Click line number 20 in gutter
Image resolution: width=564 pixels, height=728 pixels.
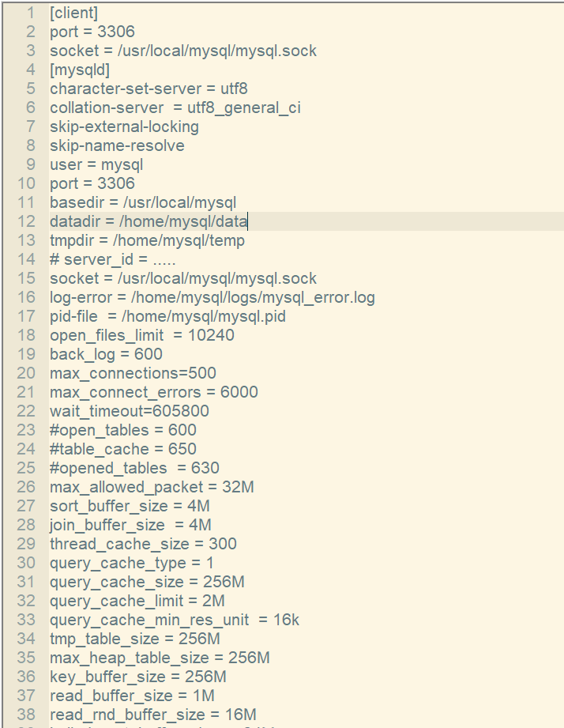click(x=27, y=373)
